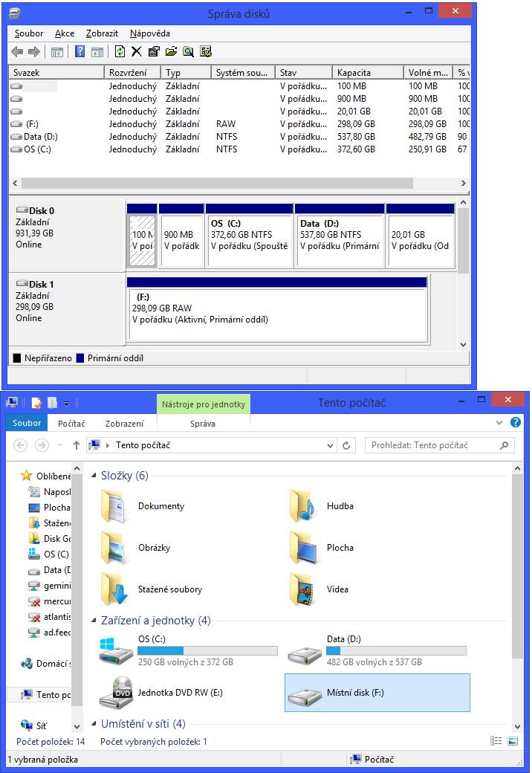
Task: Click the Disk 1 label panel
Action: click(67, 309)
